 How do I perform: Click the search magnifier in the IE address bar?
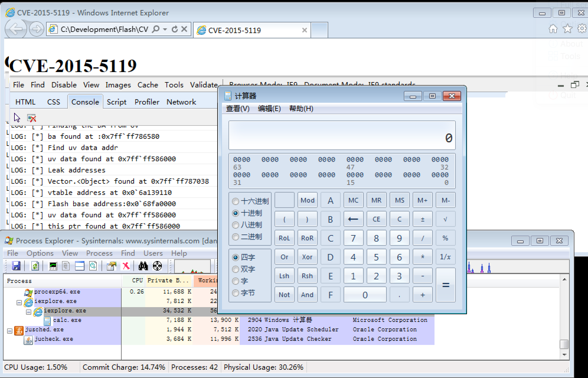tap(156, 29)
